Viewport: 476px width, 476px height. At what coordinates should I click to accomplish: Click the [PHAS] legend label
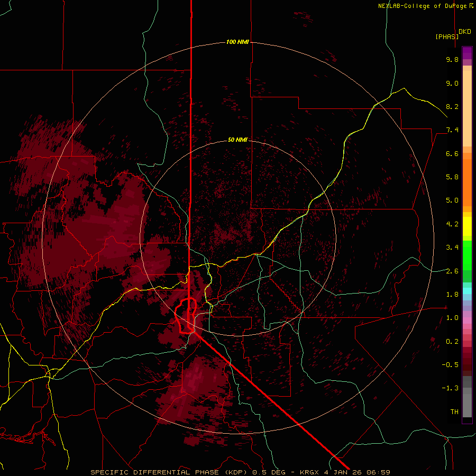tap(447, 36)
